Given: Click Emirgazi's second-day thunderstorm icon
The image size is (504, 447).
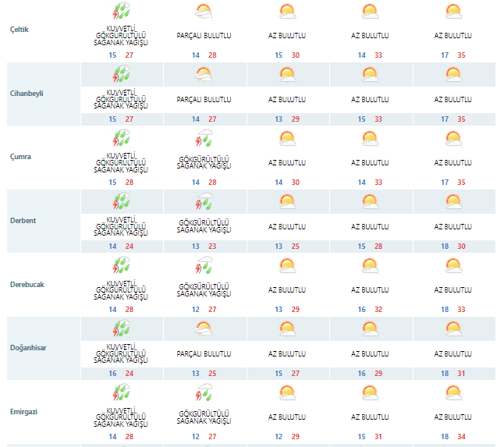Looking at the screenshot, I should tap(204, 392).
